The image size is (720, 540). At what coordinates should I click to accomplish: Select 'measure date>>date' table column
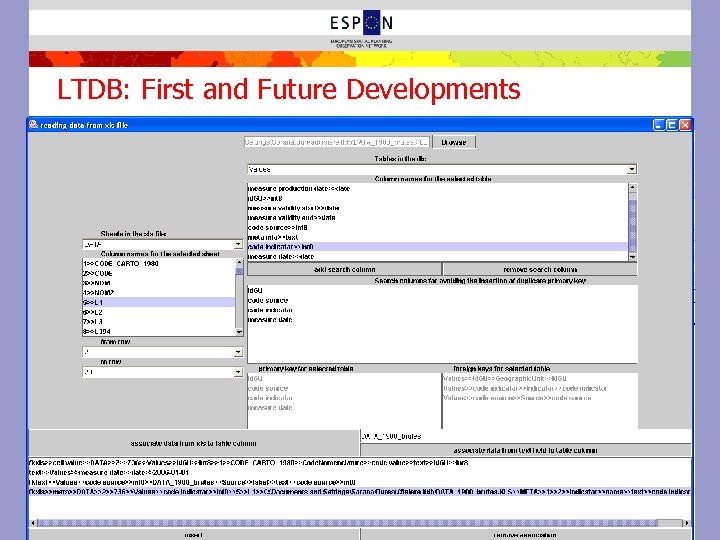click(x=438, y=256)
